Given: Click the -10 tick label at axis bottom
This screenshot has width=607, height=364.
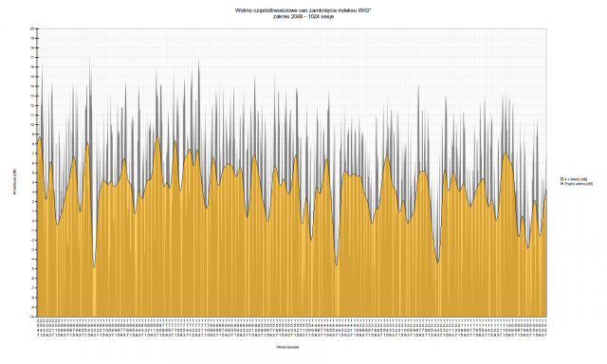Looking at the screenshot, I should click(x=32, y=317).
